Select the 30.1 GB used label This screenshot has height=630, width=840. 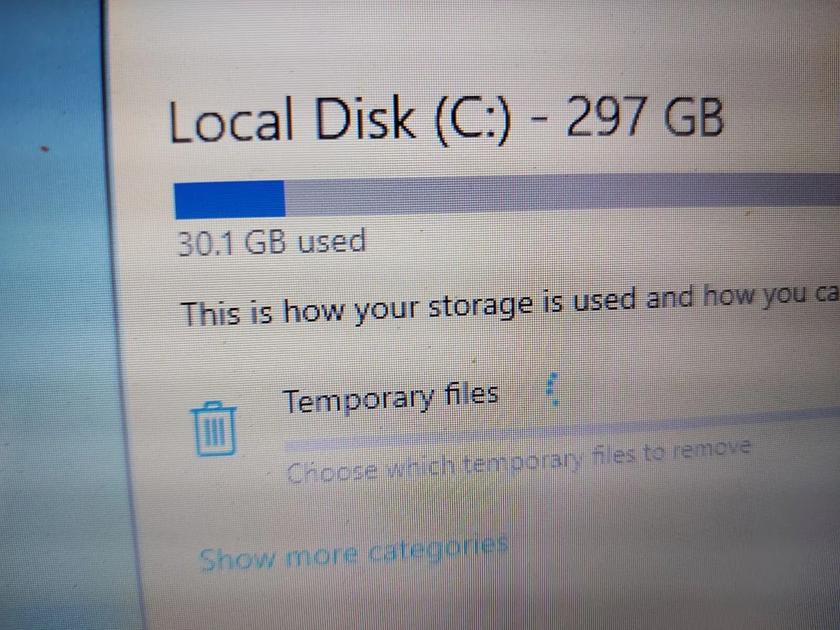[272, 242]
